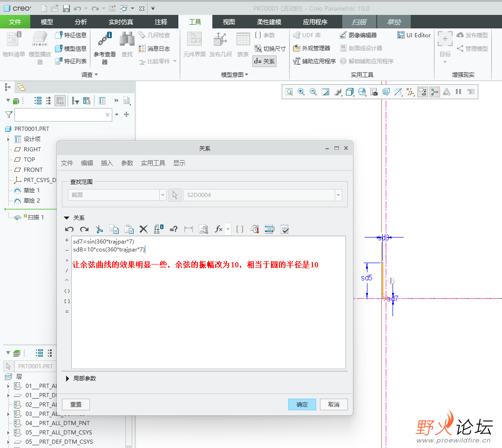
Task: Expand the 01__PRT_AL layer node
Action: (x=8, y=386)
